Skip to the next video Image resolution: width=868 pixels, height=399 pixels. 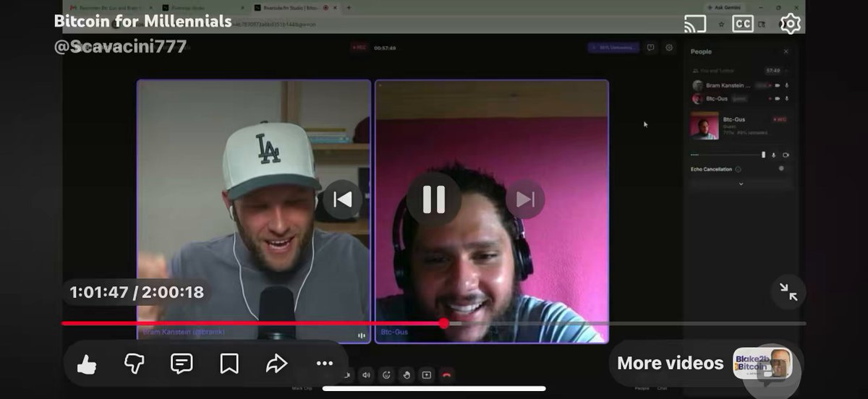(x=525, y=199)
